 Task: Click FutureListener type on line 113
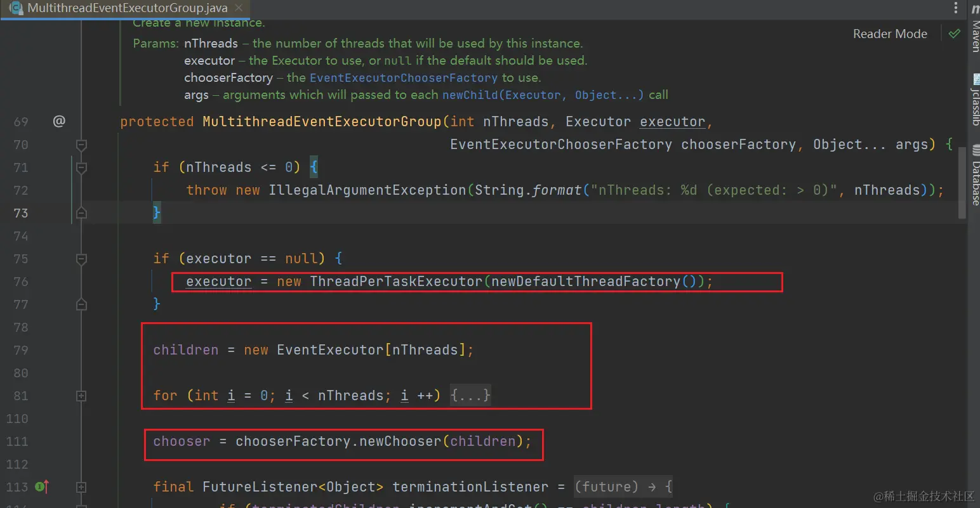[x=260, y=487]
